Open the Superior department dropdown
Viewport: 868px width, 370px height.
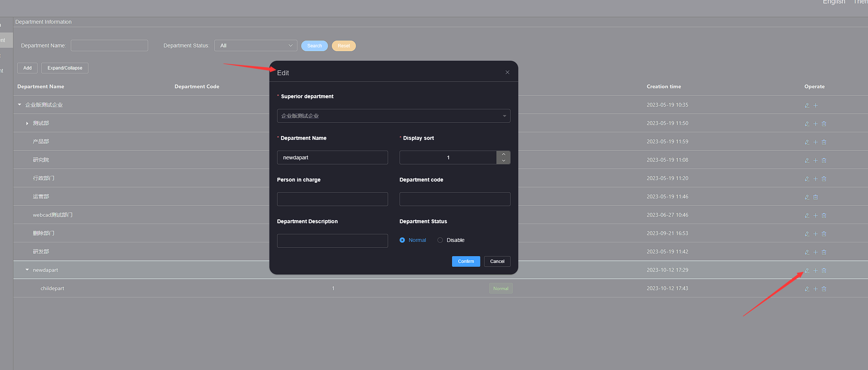click(x=393, y=116)
